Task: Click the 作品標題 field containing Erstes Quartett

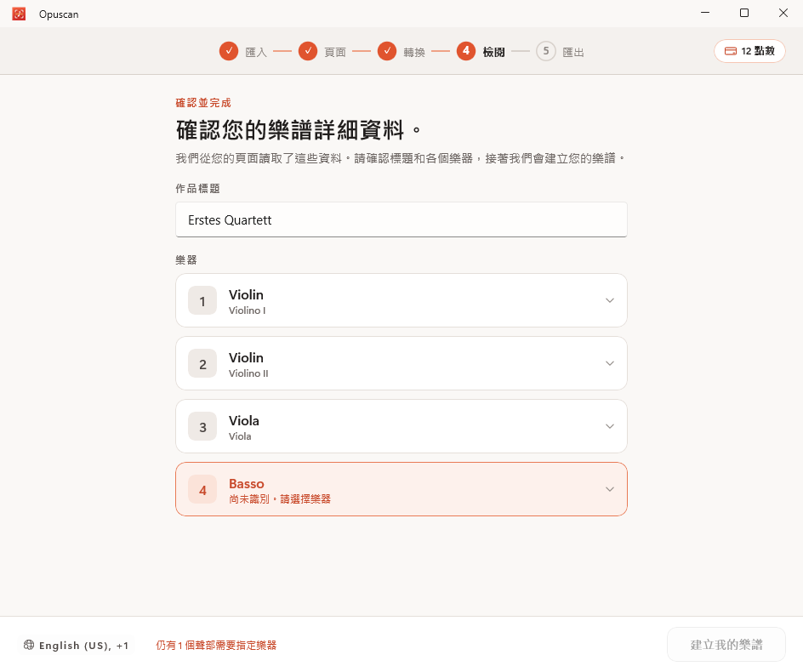Action: pyautogui.click(x=401, y=219)
